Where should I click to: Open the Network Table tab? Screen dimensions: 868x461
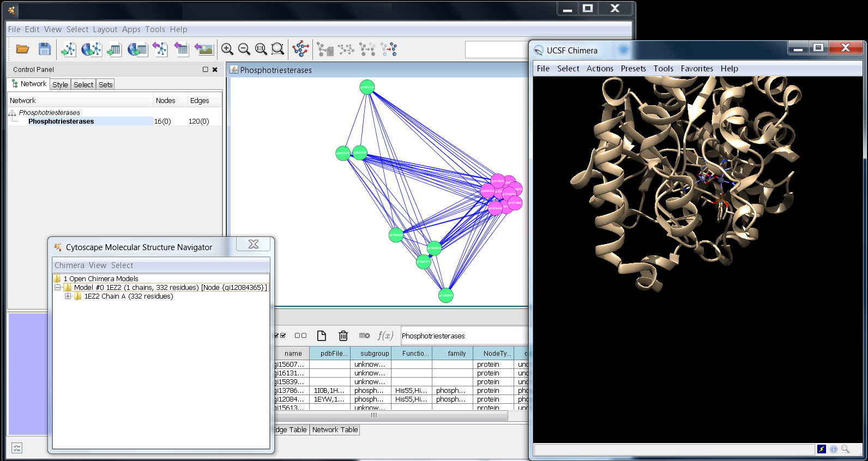coord(335,429)
